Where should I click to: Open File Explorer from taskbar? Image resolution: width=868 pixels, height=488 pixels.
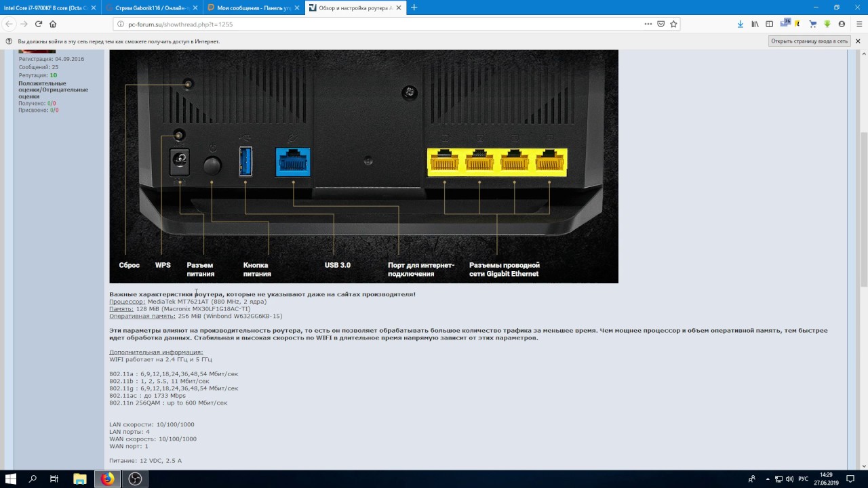80,479
